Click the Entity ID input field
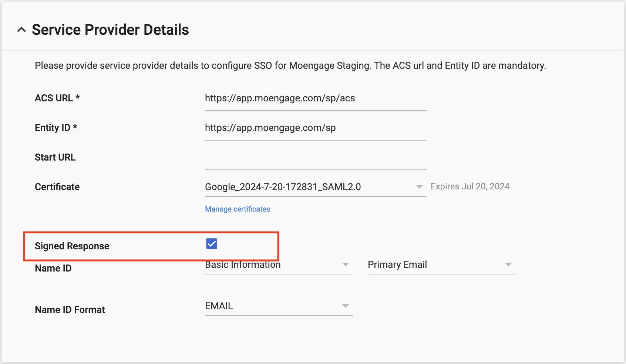The image size is (626, 364). click(315, 128)
